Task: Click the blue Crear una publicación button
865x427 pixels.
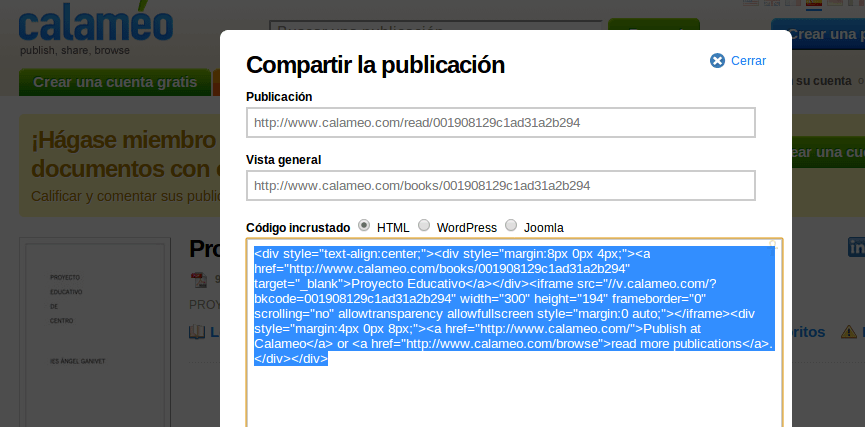Action: point(818,34)
